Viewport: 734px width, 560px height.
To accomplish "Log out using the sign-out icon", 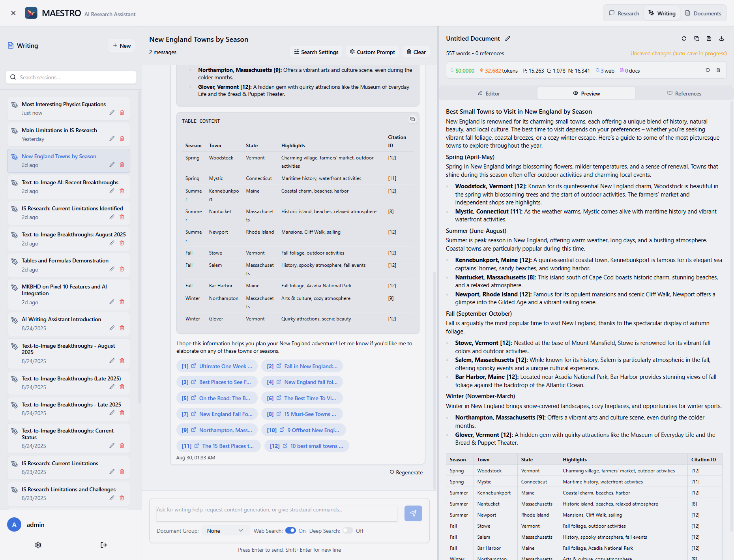I will [x=104, y=545].
